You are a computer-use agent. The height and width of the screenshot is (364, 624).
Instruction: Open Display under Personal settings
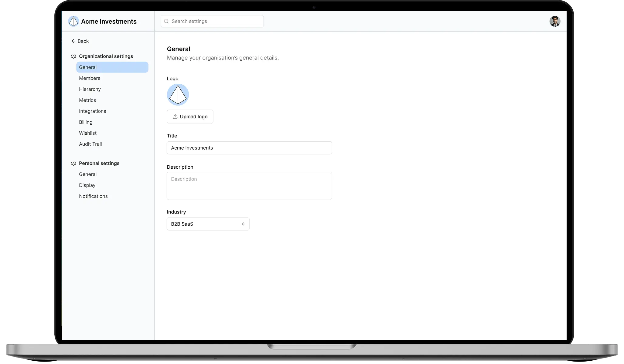click(87, 185)
